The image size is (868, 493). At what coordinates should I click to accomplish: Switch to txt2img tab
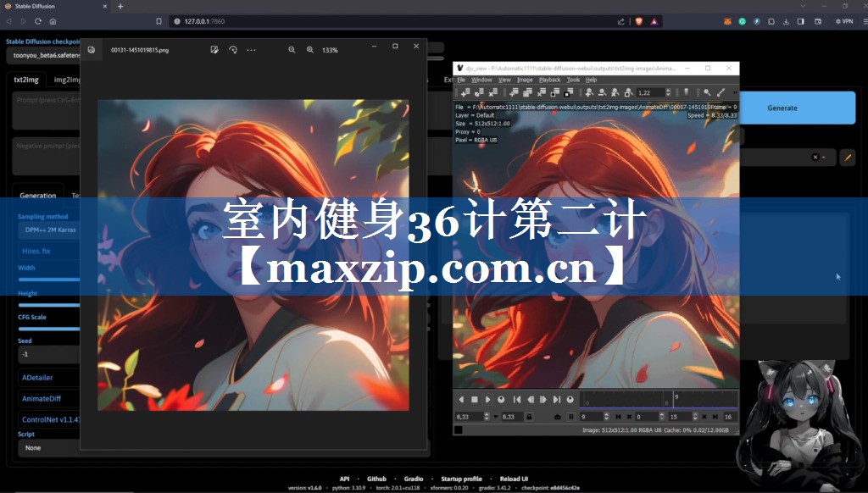point(26,80)
